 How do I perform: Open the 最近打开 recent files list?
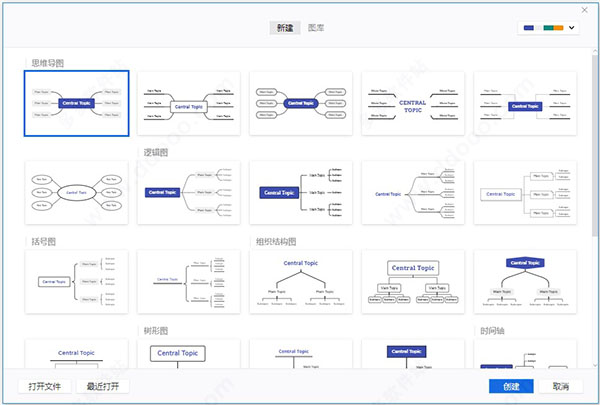click(103, 386)
